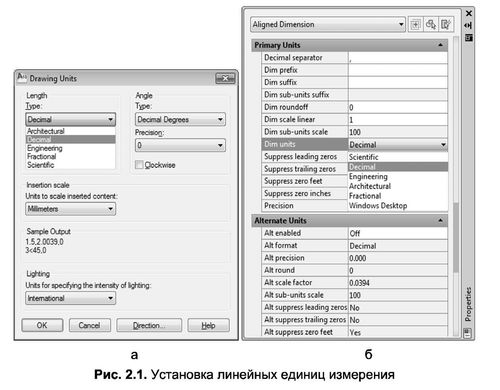The width and height of the screenshot is (500, 390).
Task: Click the OK button in Drawing Units
Action: [42, 325]
